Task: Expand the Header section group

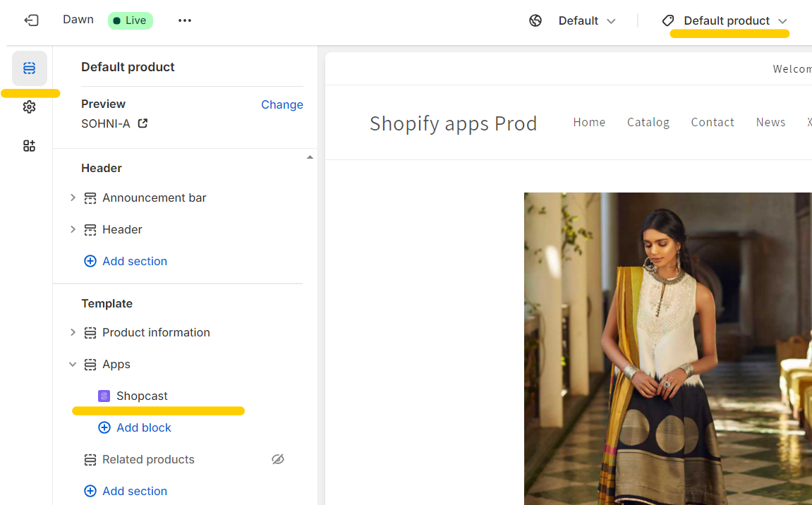Action: (73, 229)
